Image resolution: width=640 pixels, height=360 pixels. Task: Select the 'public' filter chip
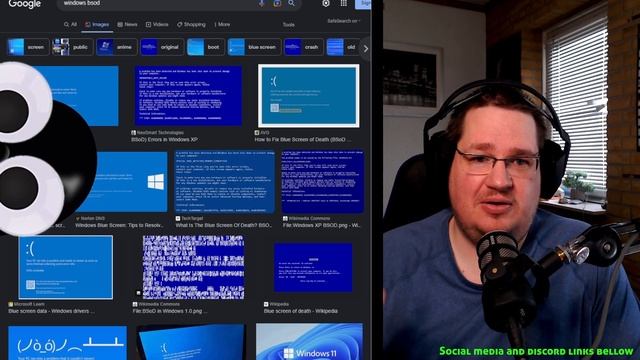point(72,47)
